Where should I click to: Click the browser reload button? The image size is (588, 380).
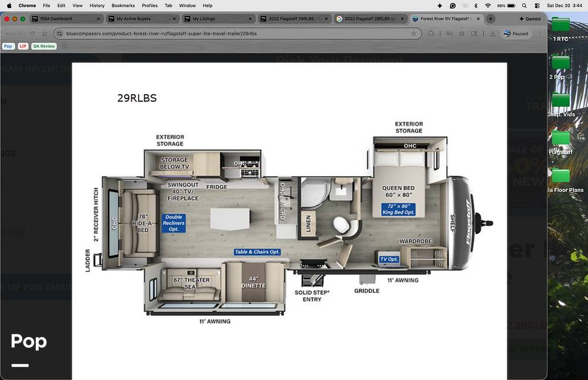[x=32, y=33]
